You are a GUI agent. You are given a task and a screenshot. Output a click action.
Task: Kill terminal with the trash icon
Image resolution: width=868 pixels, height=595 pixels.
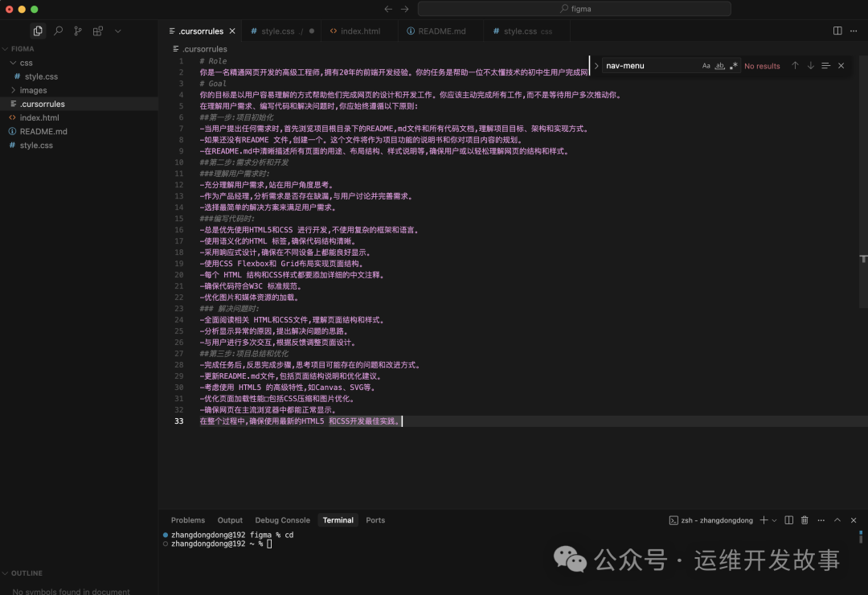(805, 520)
